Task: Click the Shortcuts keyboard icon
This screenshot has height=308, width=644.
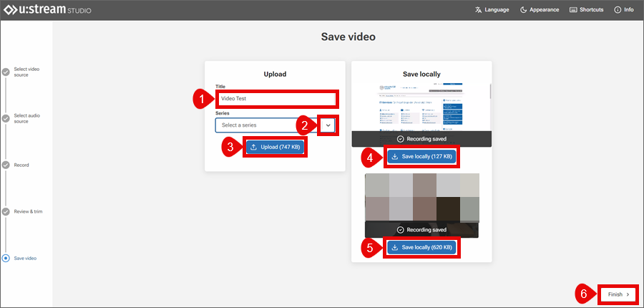Action: [x=574, y=10]
